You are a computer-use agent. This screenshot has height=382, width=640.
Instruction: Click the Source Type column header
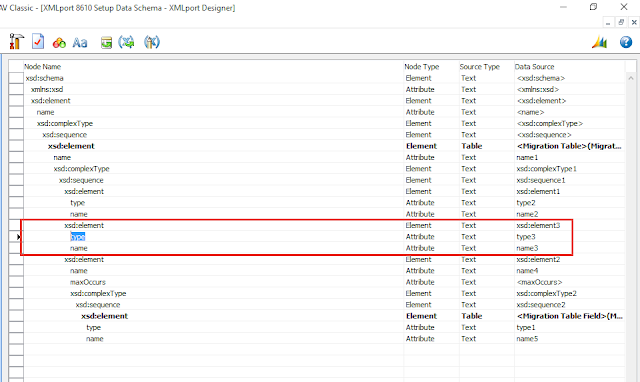pos(480,67)
